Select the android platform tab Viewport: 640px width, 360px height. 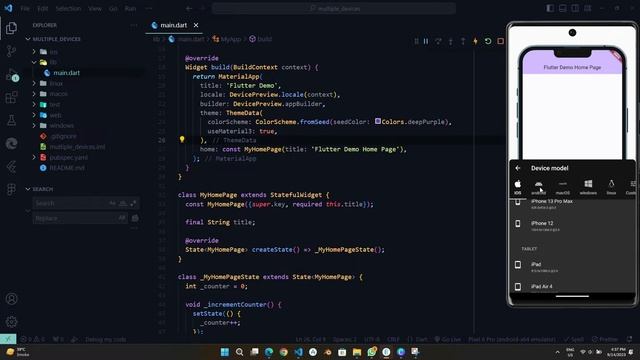538,187
